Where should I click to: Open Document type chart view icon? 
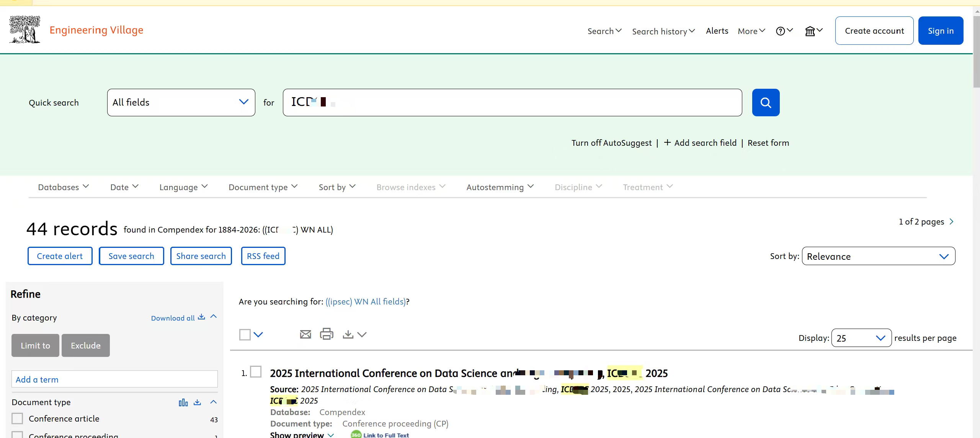[x=183, y=402]
